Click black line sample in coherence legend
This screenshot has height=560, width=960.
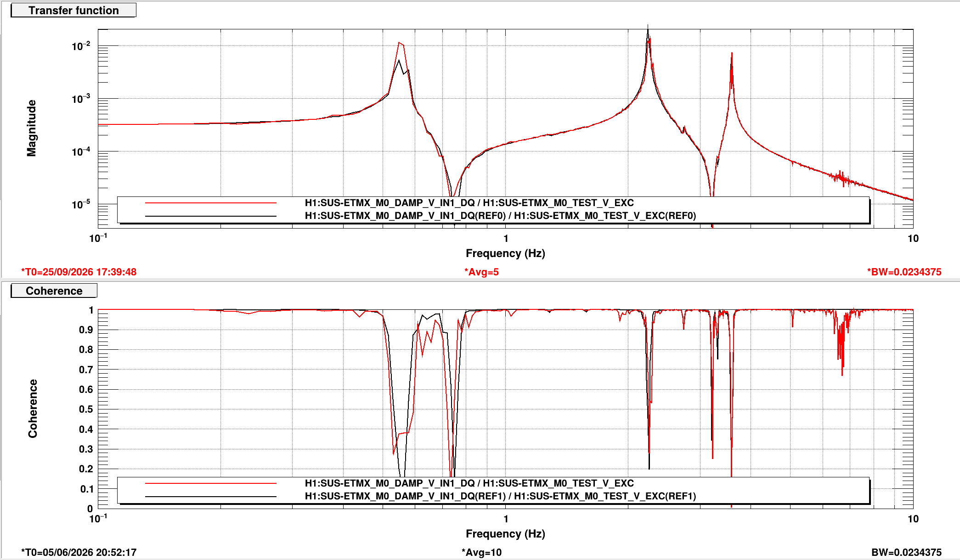211,496
